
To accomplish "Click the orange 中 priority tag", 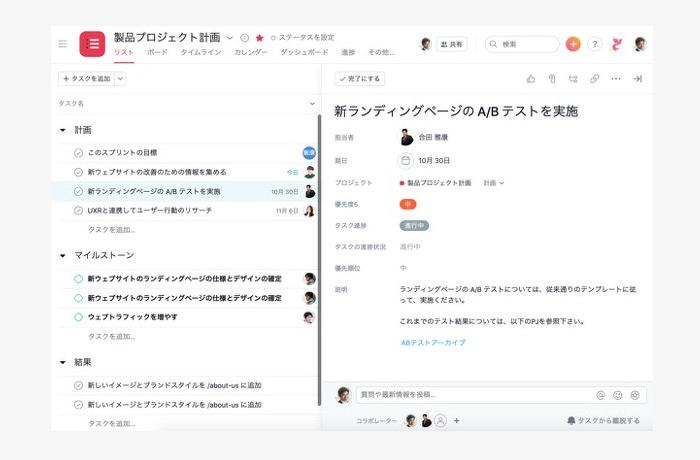I will (408, 204).
